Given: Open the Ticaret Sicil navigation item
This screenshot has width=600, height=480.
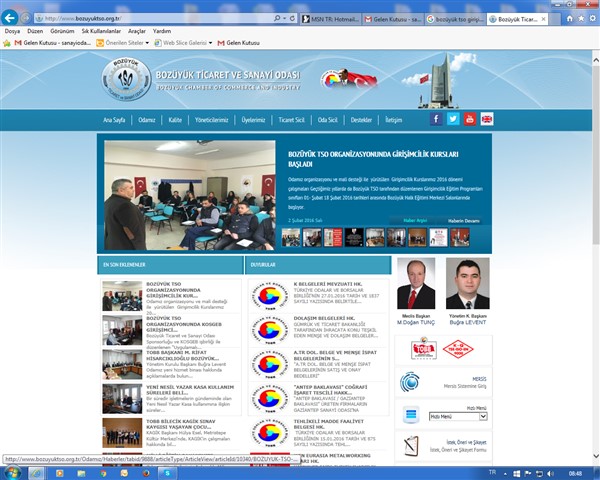Looking at the screenshot, I should [291, 120].
